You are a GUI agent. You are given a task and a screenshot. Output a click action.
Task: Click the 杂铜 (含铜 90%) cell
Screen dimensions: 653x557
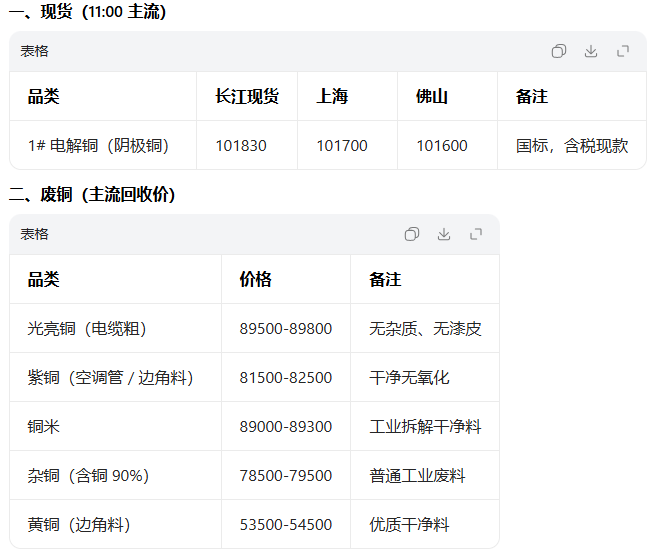(88, 476)
